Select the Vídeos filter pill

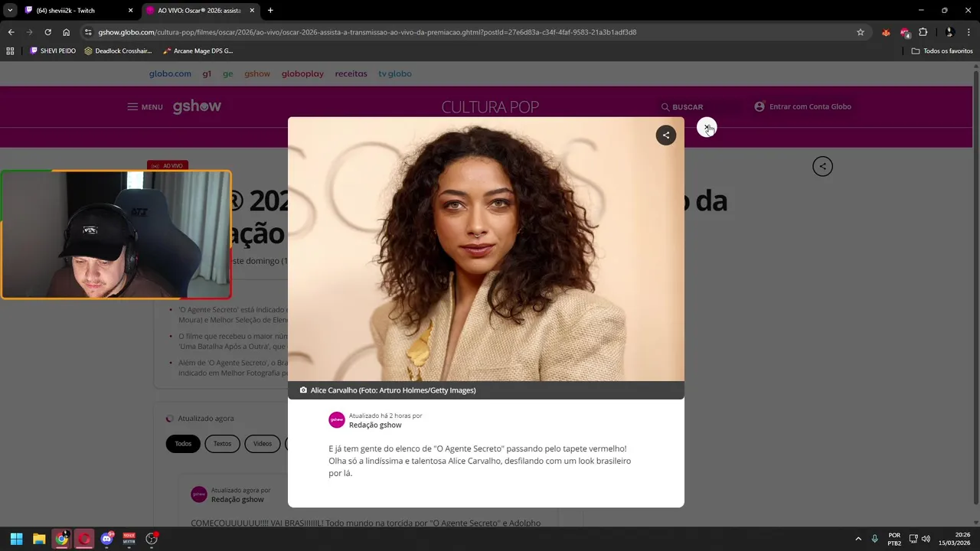263,444
